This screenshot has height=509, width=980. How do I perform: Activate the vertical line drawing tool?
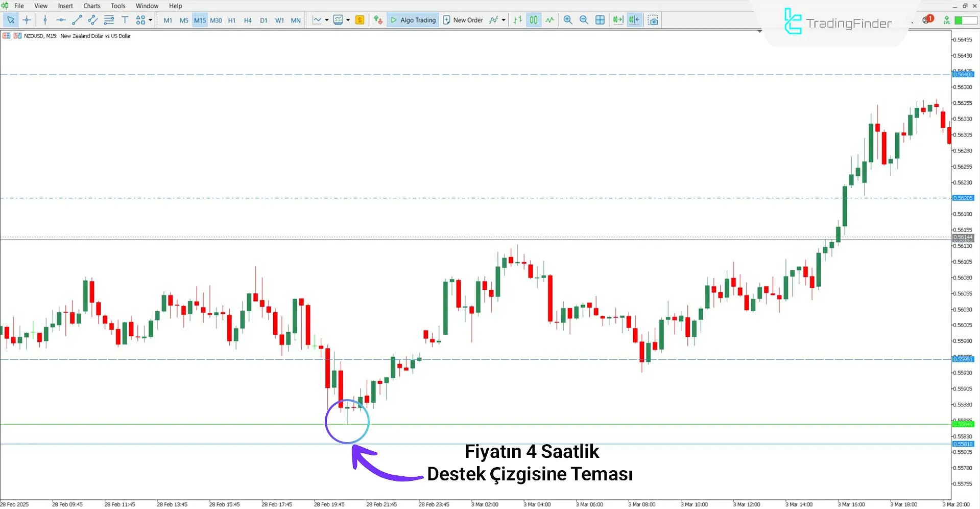(45, 20)
